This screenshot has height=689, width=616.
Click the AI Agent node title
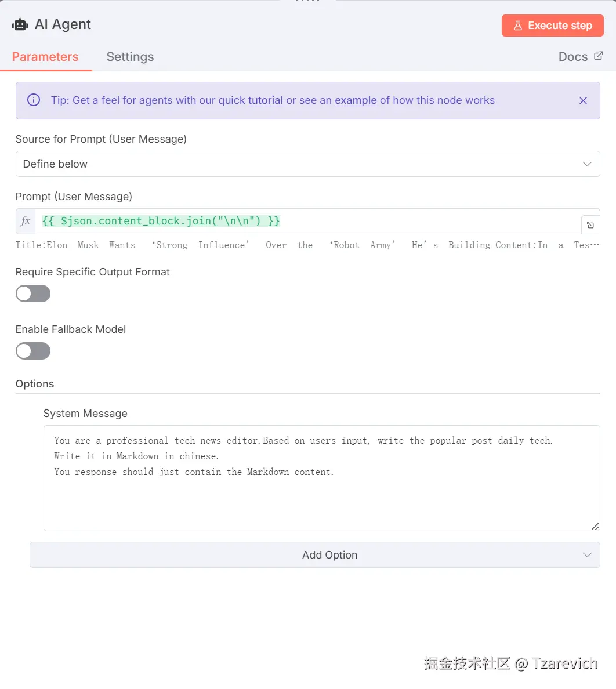point(63,24)
